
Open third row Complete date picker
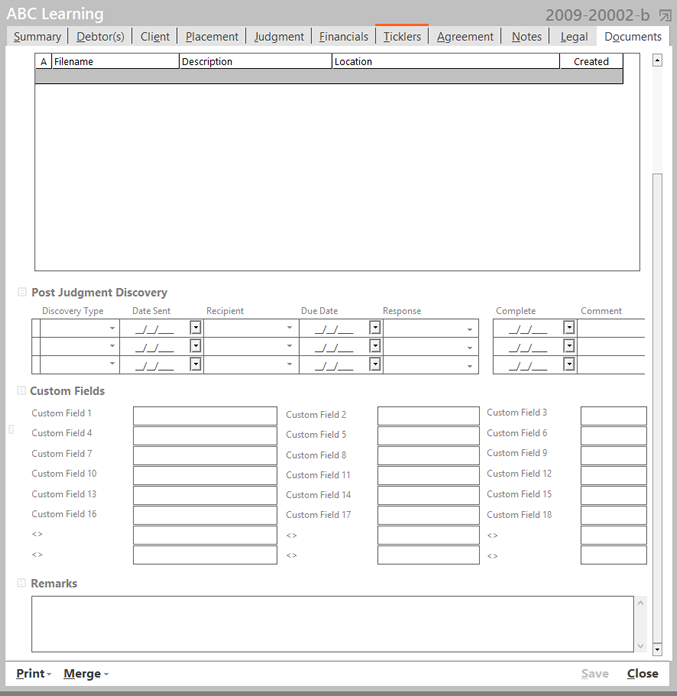click(x=569, y=364)
